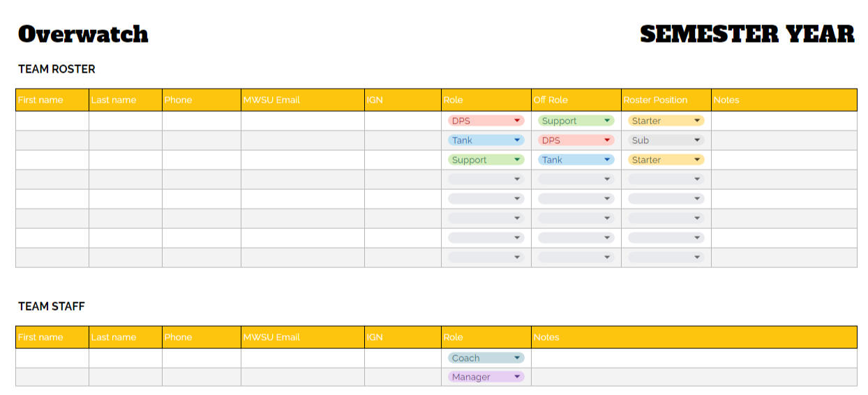Open the empty Off Role dropdown in the last roster row

pos(576,258)
